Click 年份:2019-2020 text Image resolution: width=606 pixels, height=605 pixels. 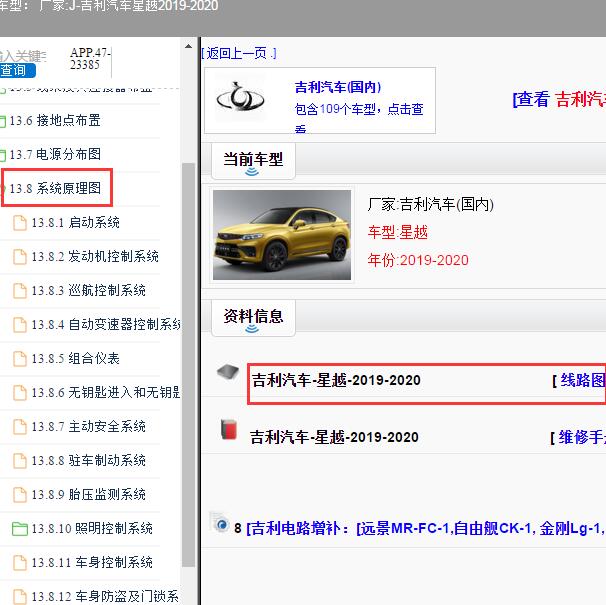point(418,260)
